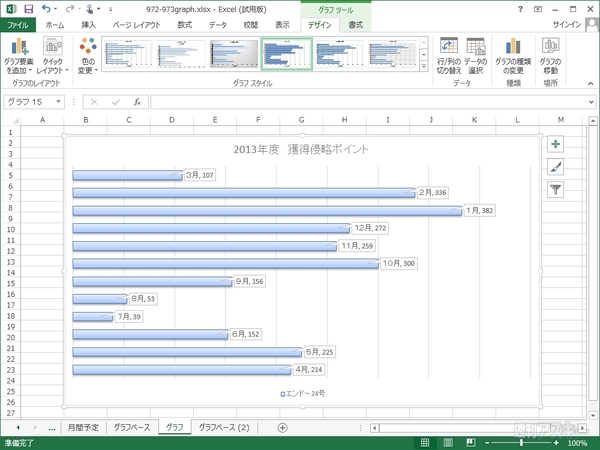This screenshot has height=450, width=600.
Task: Click Switch Row/Column (行/列の切り替え)
Action: [449, 56]
